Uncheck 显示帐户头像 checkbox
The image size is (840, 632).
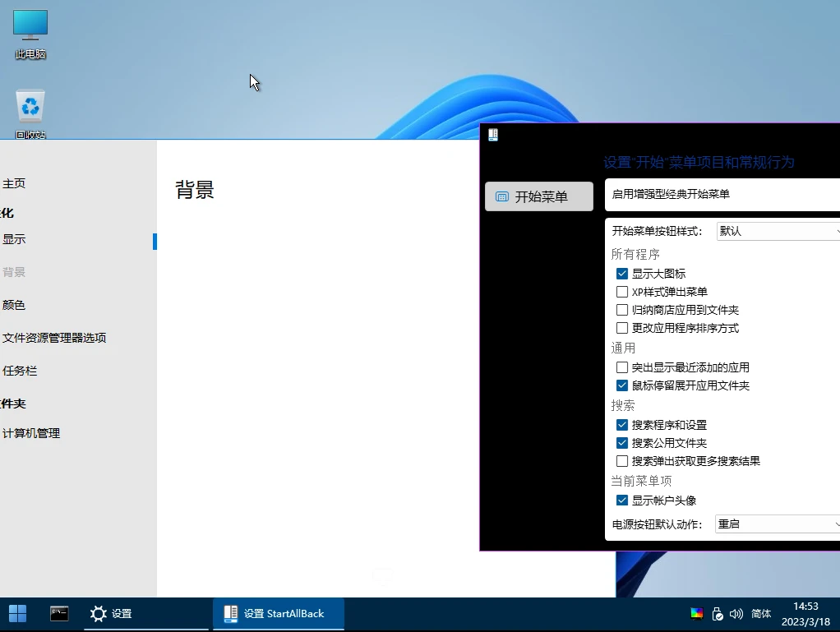pyautogui.click(x=622, y=501)
